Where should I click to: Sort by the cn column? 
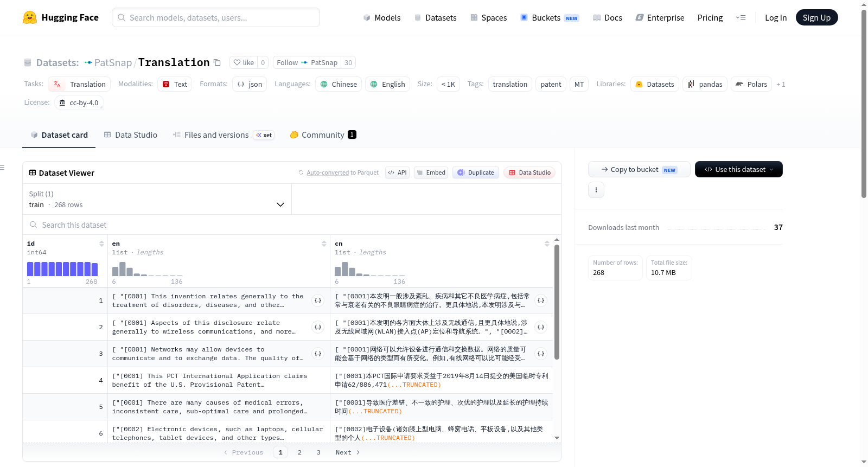point(547,244)
